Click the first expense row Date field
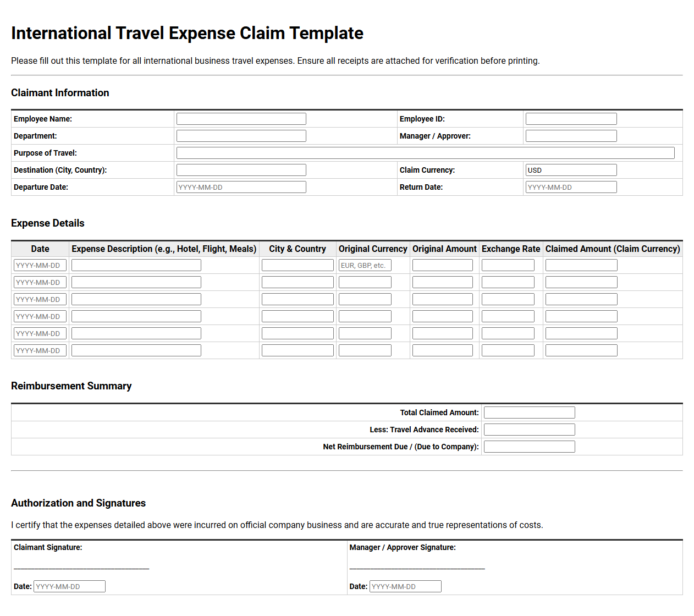Screen dimensions: 694x616 (x=40, y=265)
